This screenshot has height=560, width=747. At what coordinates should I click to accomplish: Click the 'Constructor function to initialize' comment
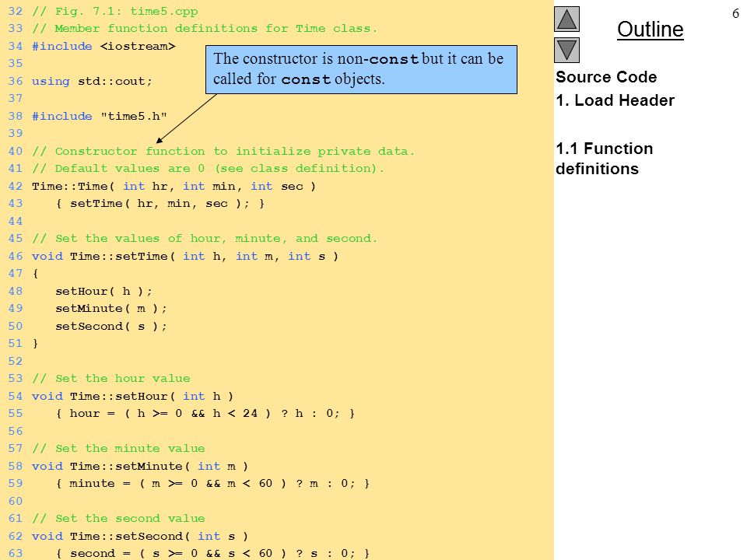coord(223,152)
